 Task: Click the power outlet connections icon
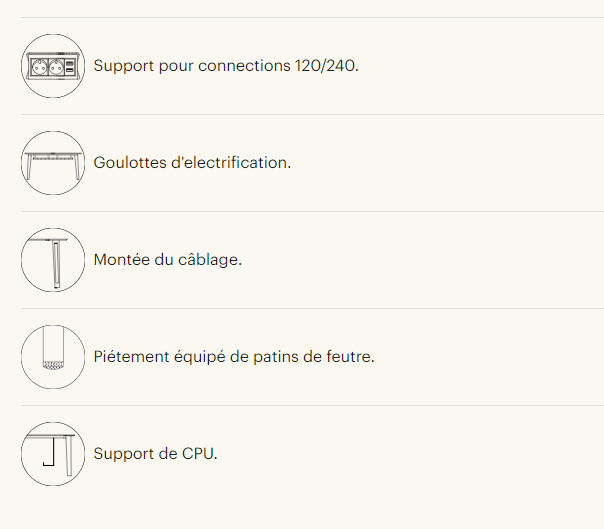pyautogui.click(x=53, y=66)
